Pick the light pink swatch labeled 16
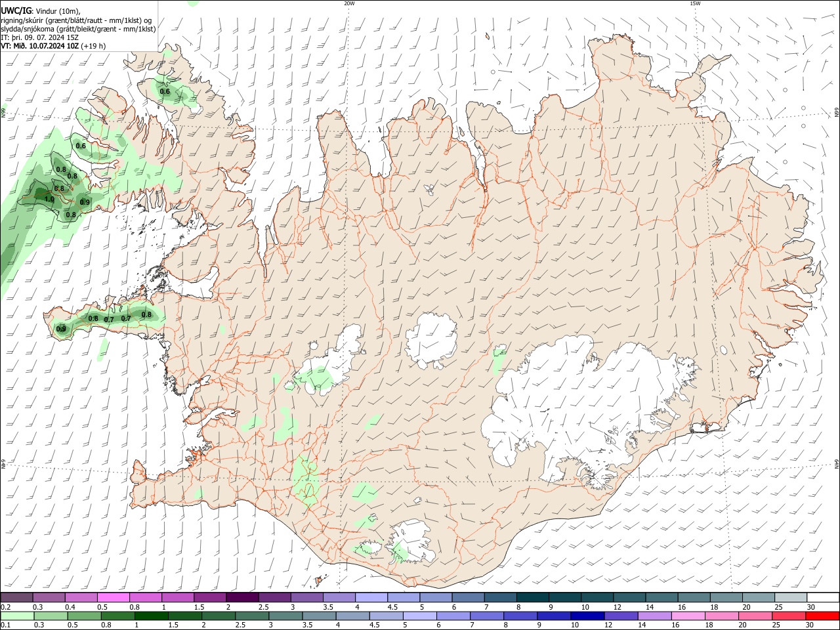Viewport: 840px width, 630px height. [688, 616]
